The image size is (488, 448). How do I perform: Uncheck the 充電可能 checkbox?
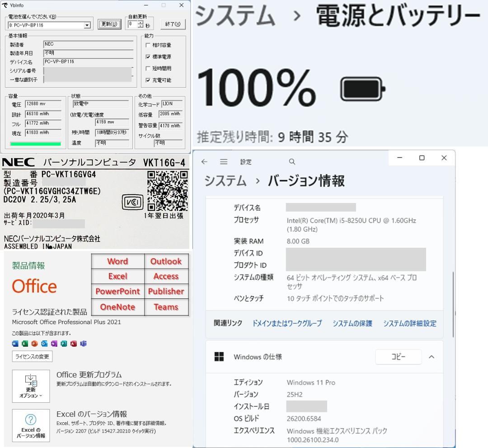click(148, 80)
